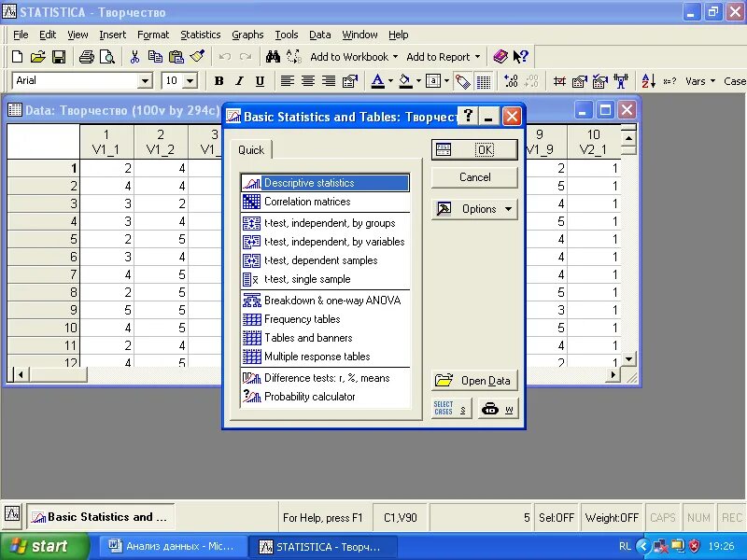Expand Add to Workbook dropdown

tap(395, 57)
